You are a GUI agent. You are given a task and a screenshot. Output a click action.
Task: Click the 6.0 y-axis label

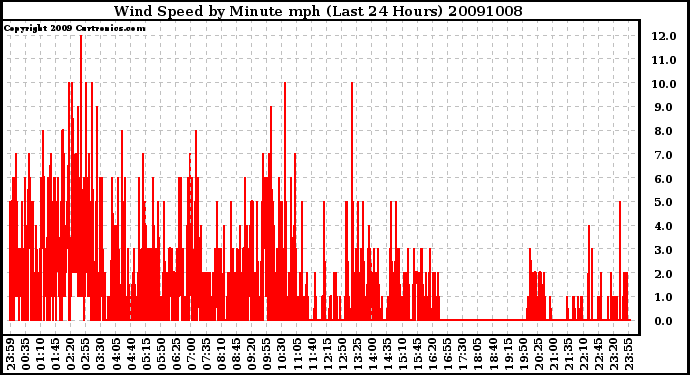(664, 179)
